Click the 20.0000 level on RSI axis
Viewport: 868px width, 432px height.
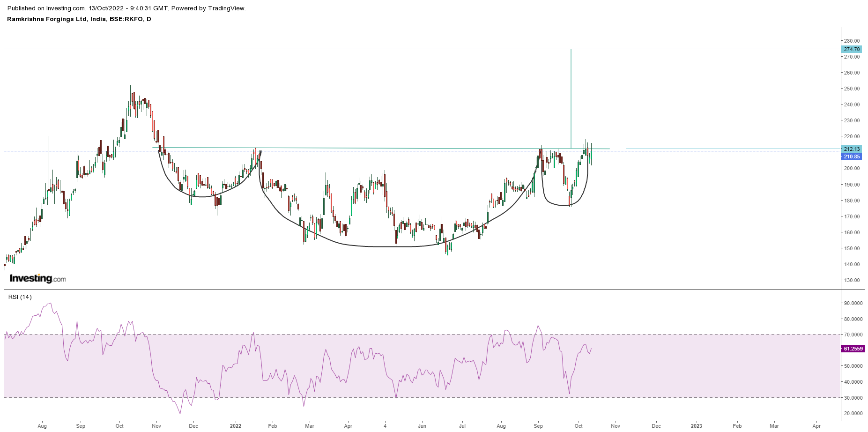(x=853, y=413)
